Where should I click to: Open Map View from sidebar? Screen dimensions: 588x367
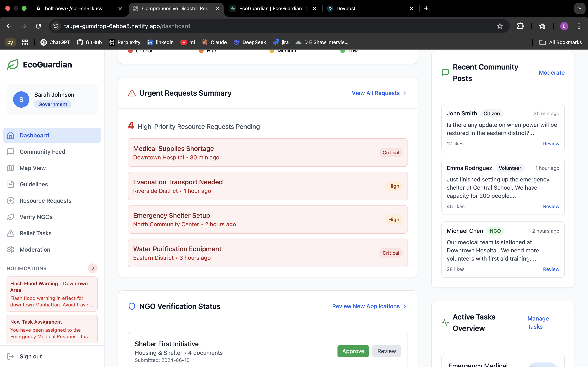32,168
